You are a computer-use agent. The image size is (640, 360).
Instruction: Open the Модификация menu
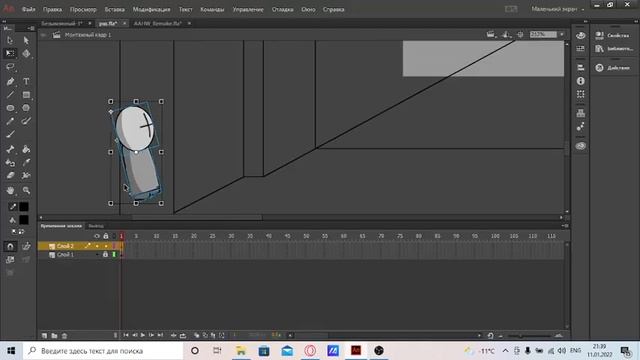coord(151,9)
